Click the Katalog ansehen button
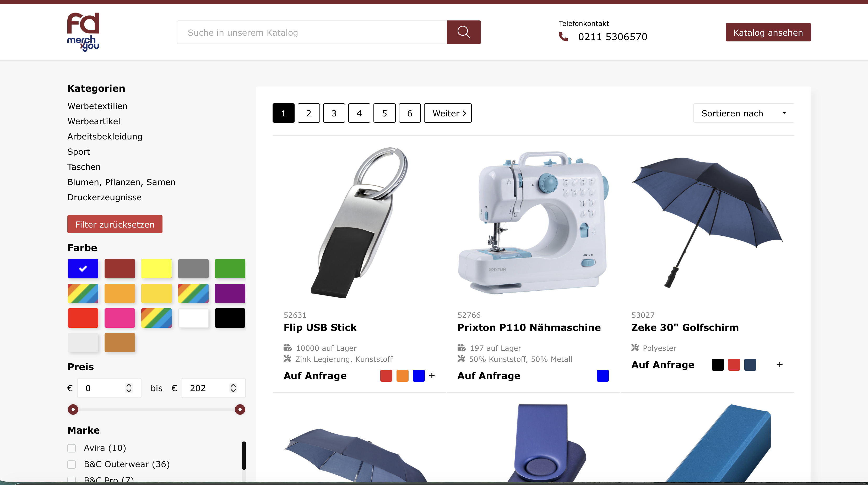The image size is (868, 485). coord(768,32)
